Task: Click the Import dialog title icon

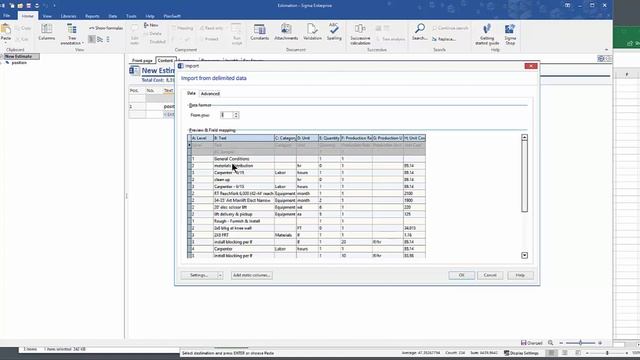Action: pyautogui.click(x=180, y=66)
